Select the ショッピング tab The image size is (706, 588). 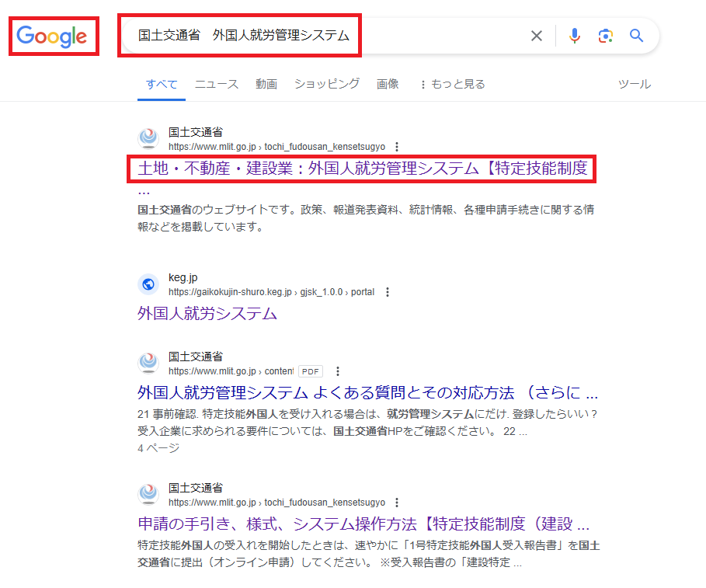[x=326, y=84]
